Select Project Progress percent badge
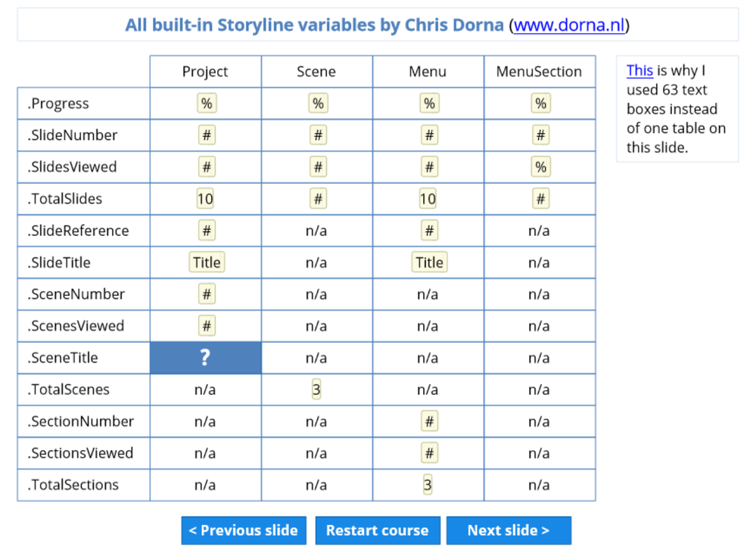This screenshot has width=756, height=556. 206,104
